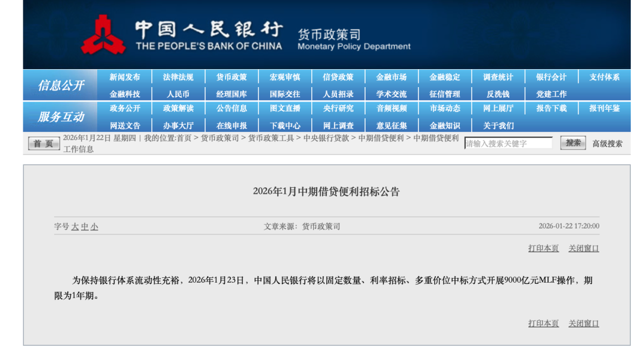Screen dimensions: 644x362
Task: Click breadcrumb link 货币政策工具
Action: (x=271, y=138)
